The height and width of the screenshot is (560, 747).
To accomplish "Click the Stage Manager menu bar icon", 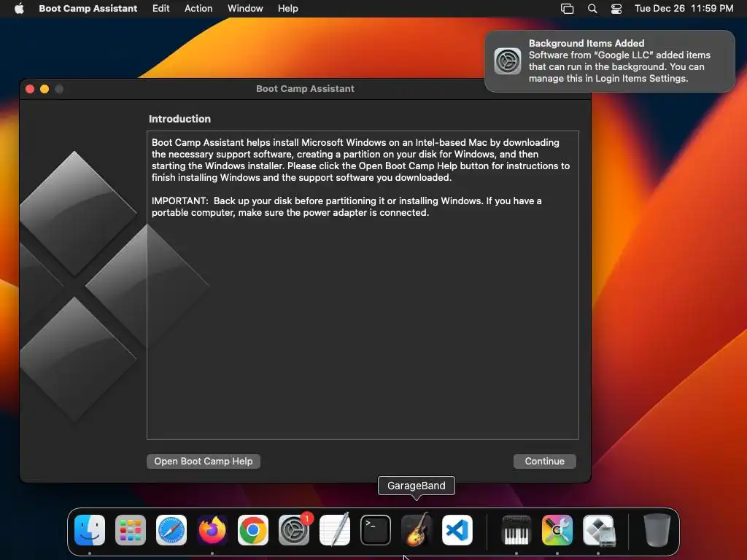I will coord(567,8).
